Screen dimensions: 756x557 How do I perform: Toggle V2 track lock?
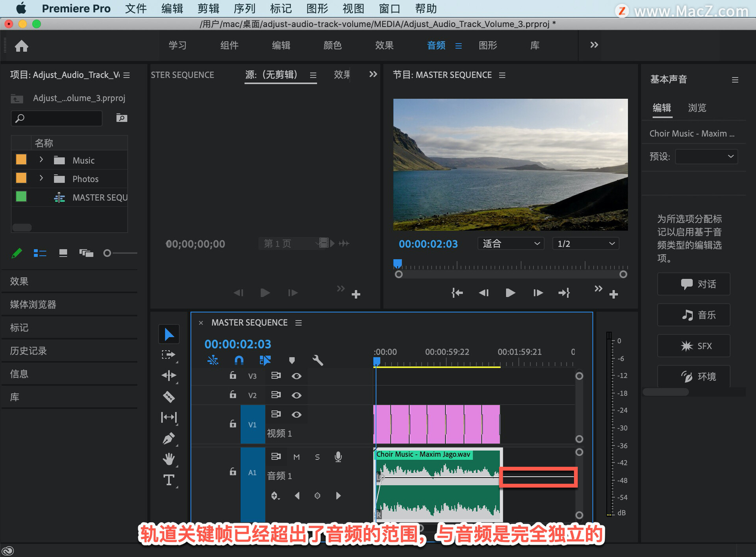tap(233, 394)
